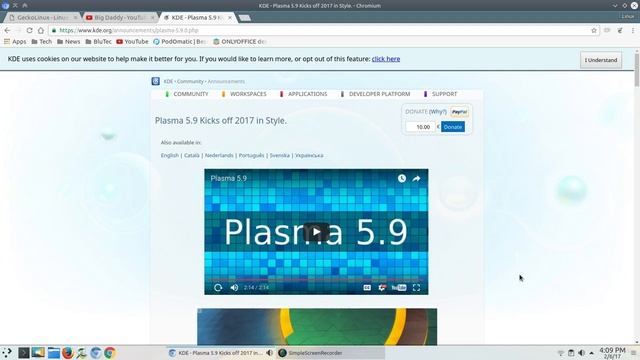Viewport: 640px width, 360px height.
Task: Click the donation amount field
Action: click(x=421, y=127)
